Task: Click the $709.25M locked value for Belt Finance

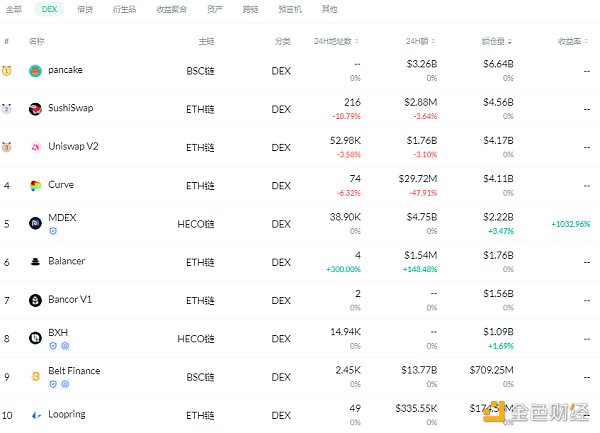Action: (x=491, y=370)
